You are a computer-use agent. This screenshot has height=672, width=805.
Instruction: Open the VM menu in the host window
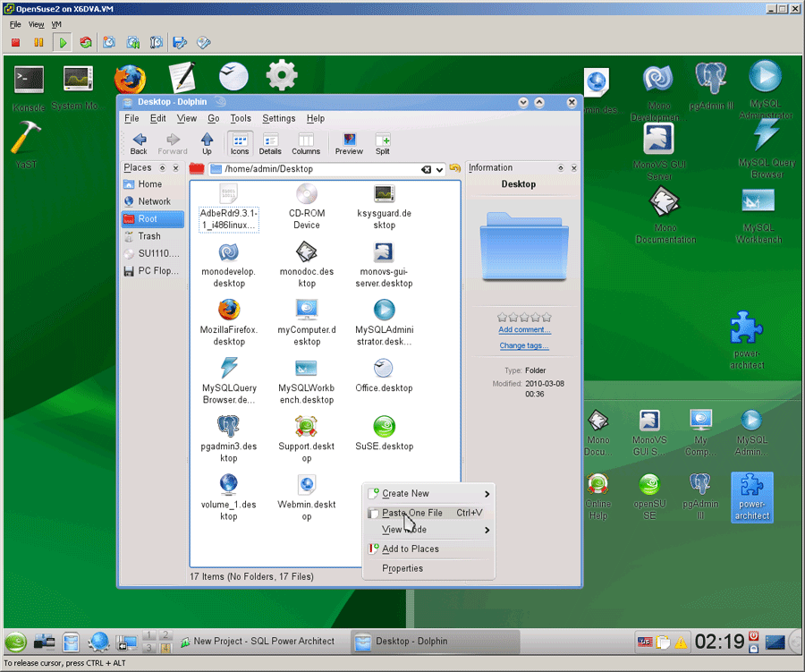tap(56, 24)
